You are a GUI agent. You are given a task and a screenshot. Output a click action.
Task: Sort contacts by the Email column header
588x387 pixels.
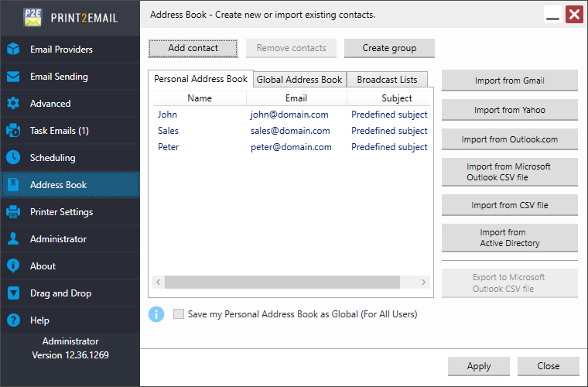(296, 98)
